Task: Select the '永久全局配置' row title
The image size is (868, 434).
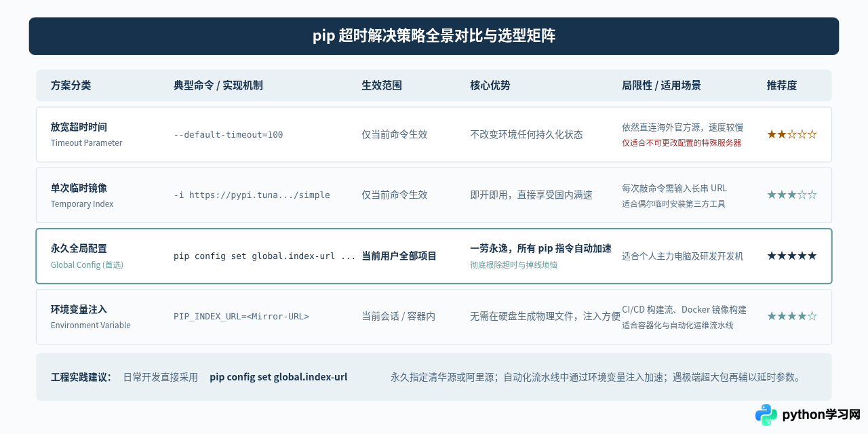Action: tap(79, 248)
